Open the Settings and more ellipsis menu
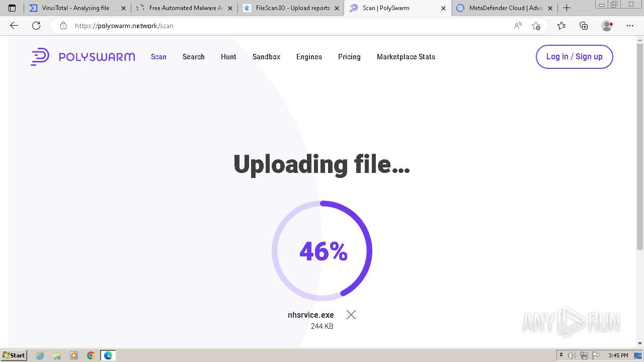 630,26
